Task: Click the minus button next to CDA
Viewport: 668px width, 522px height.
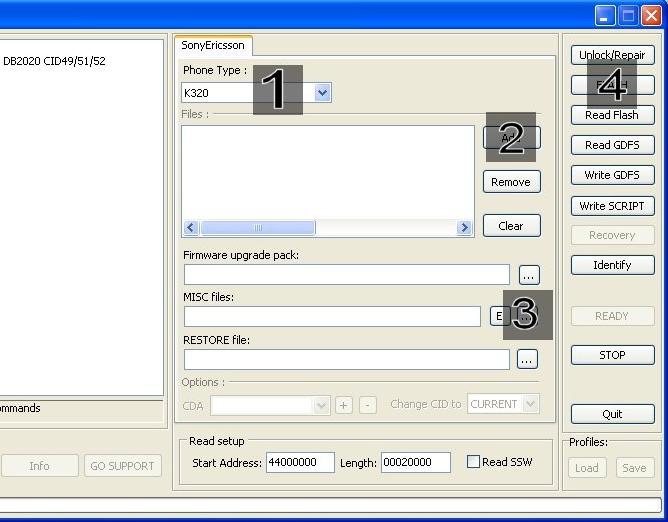Action: 368,405
